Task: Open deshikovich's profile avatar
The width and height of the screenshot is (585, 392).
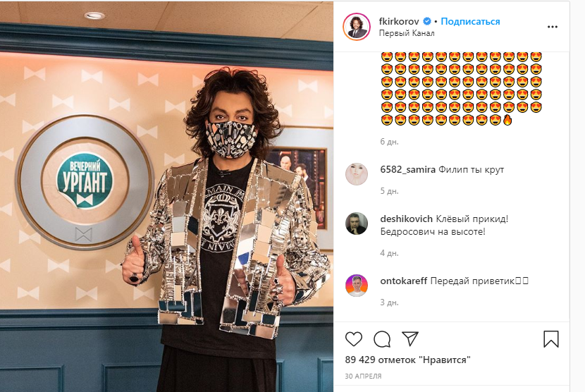Action: tap(357, 223)
